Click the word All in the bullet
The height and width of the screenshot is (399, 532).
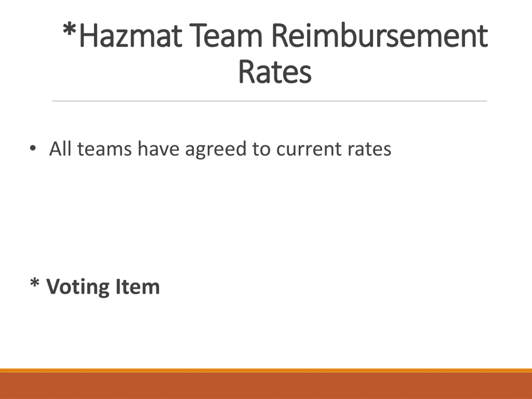click(x=60, y=149)
